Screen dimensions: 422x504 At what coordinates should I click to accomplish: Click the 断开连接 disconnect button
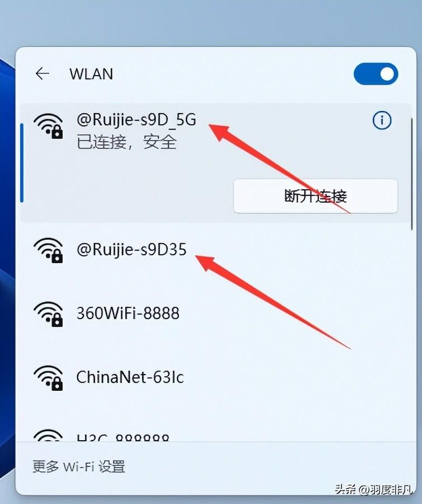tap(315, 196)
